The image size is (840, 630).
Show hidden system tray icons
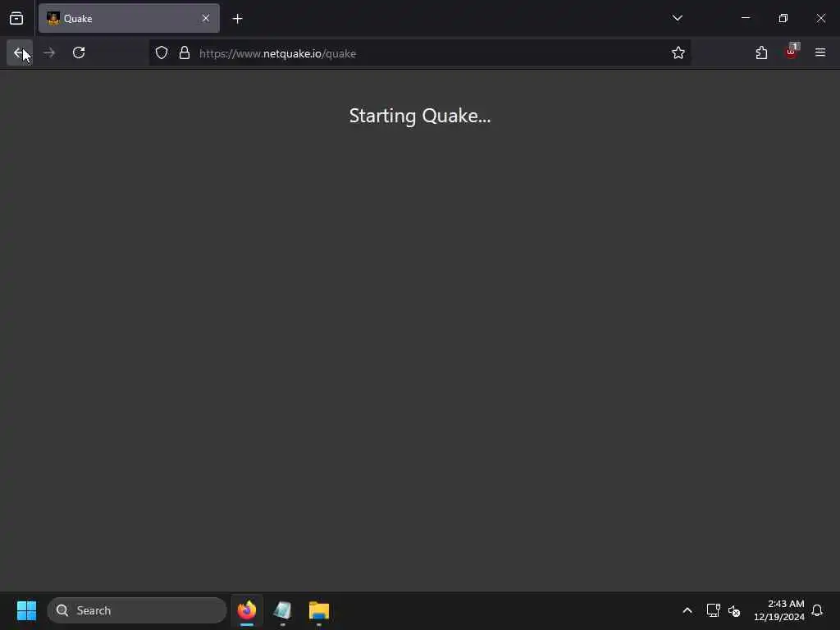pos(687,610)
